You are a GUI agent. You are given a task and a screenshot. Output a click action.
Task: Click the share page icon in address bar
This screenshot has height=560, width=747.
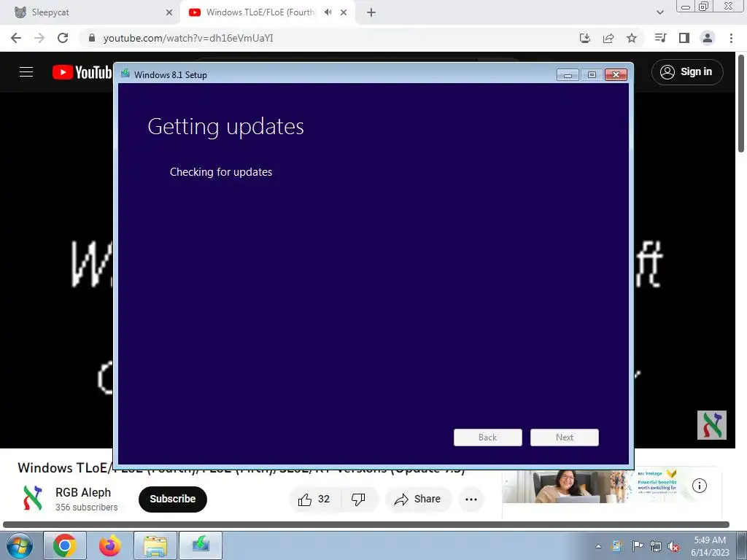(x=608, y=38)
